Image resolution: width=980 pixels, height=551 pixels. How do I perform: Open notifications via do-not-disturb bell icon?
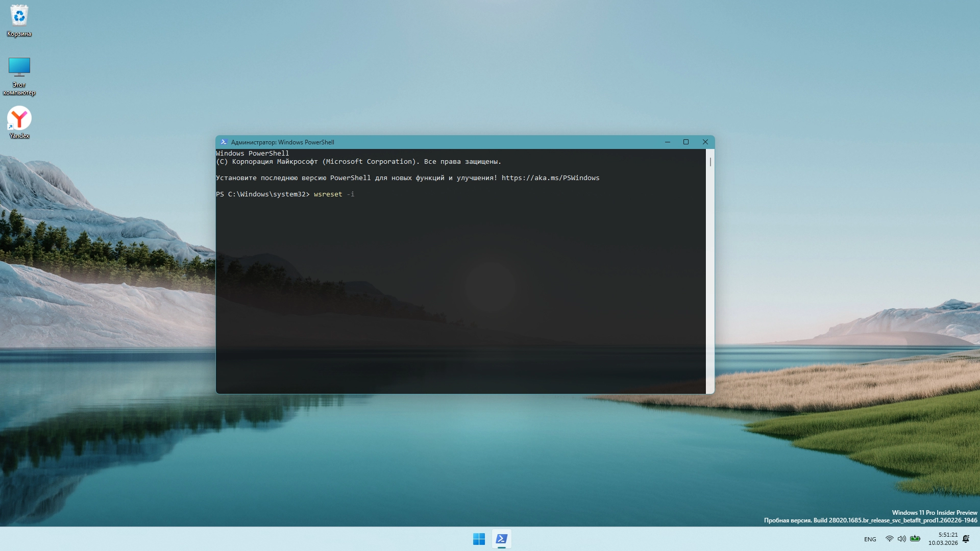(x=966, y=539)
